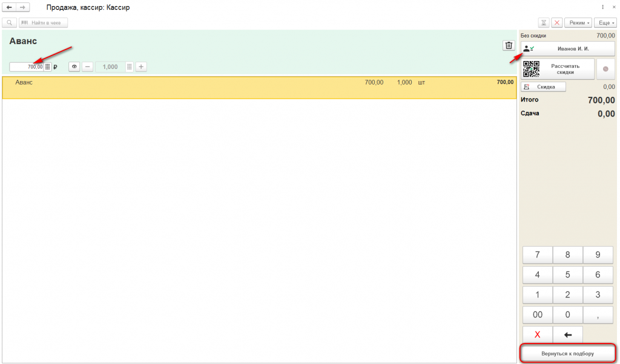
Task: Tap keypad digit 3
Action: pos(598,294)
